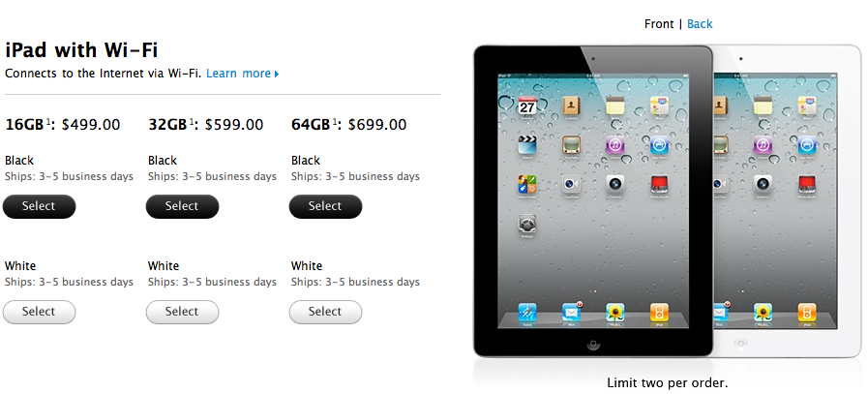
Task: Click the Safari icon in black iPad dock
Action: point(526,313)
